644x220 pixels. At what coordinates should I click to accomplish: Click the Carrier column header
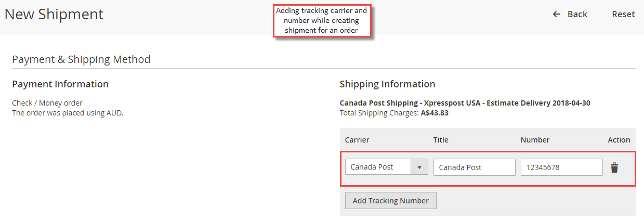[x=357, y=140]
